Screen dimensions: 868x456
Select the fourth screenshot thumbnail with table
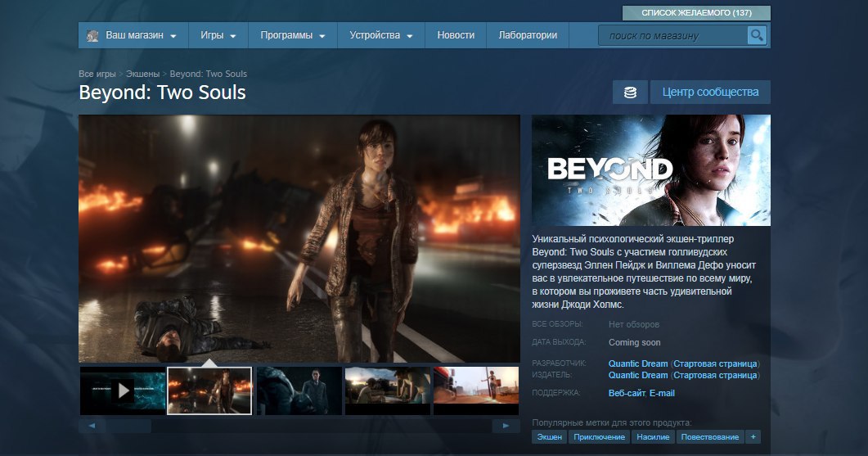[x=388, y=391]
